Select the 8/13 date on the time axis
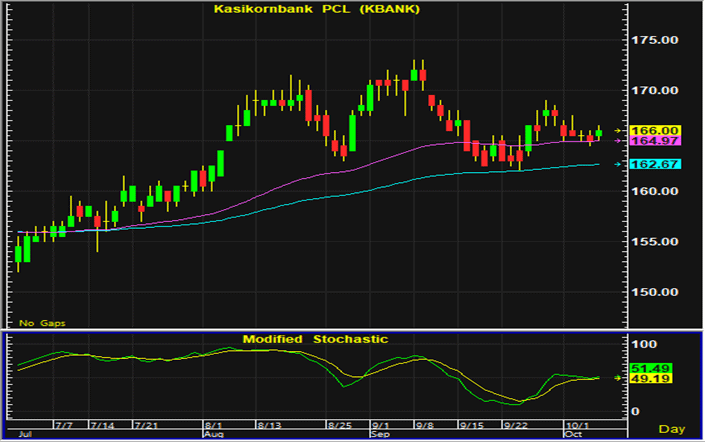Screen dimensions: 705x442 click(270, 424)
